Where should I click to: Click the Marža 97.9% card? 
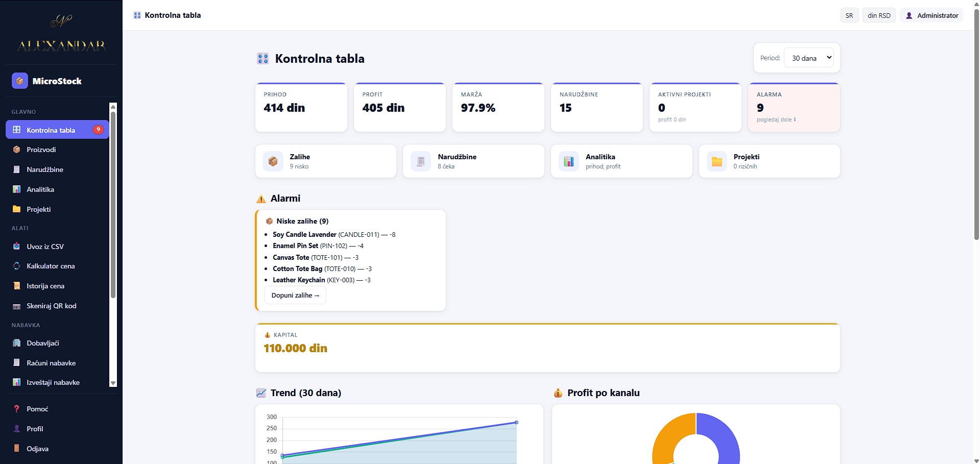point(498,107)
